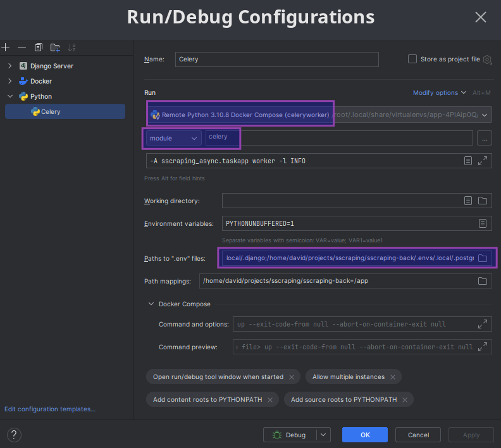This screenshot has height=448, width=501.
Task: Collapse the Docker Compose section
Action: coord(151,304)
